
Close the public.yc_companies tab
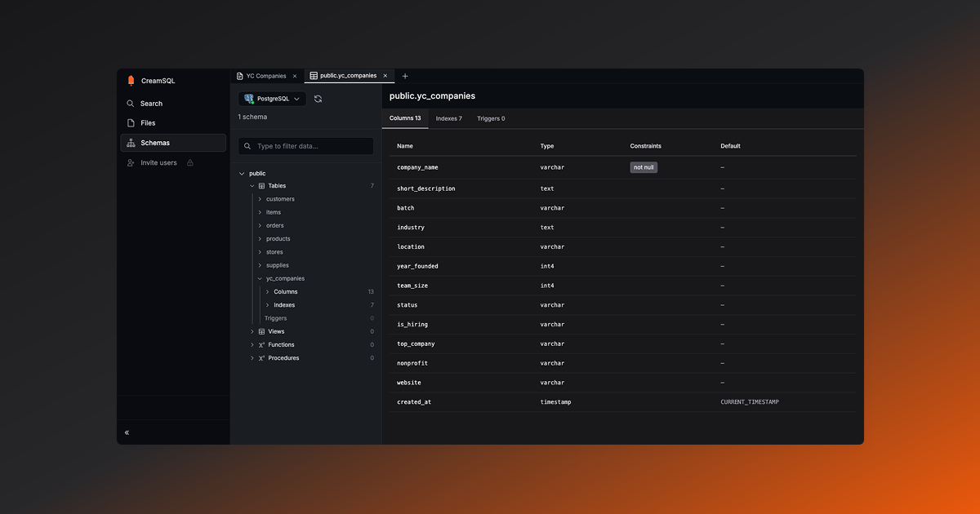click(x=385, y=75)
